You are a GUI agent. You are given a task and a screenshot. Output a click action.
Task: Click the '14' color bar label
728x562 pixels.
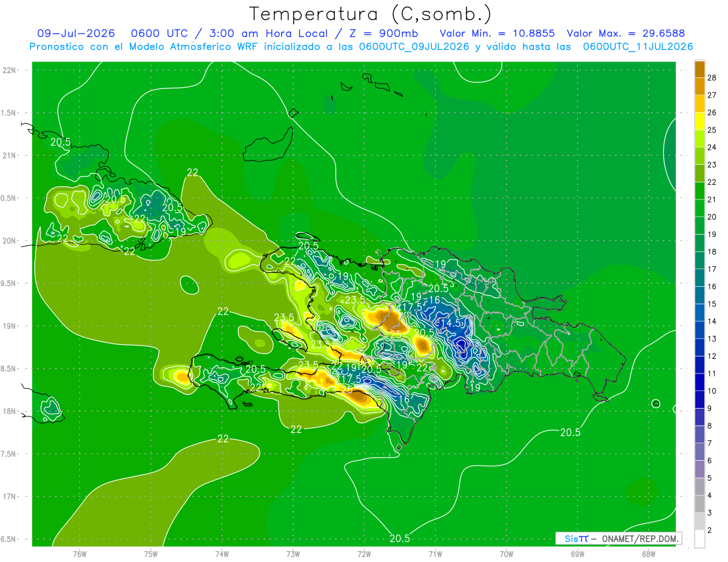point(712,321)
